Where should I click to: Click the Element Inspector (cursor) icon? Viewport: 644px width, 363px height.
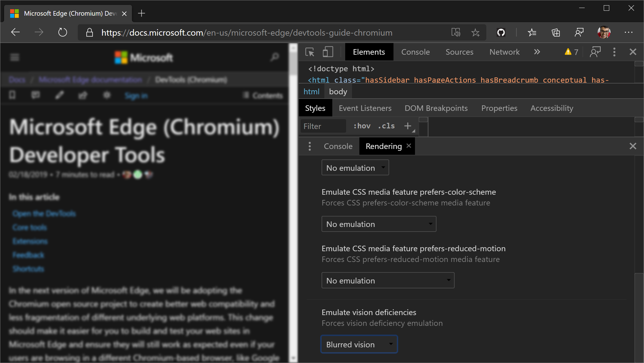[310, 52]
